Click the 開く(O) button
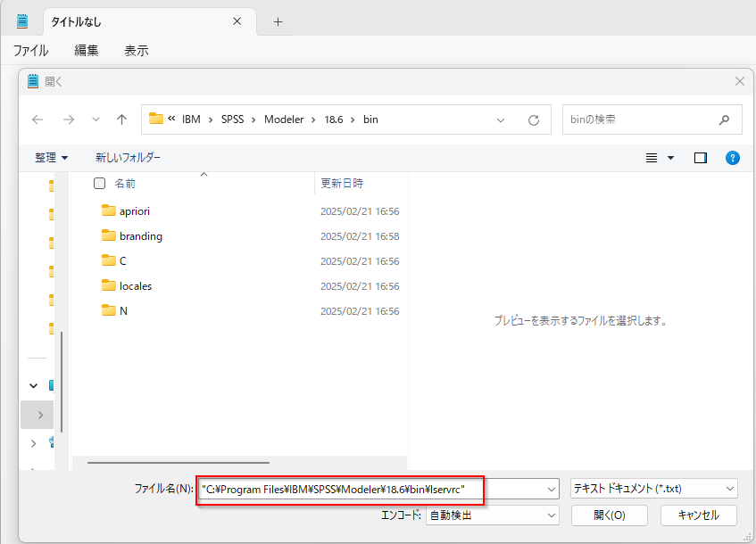This screenshot has height=544, width=756. tap(610, 515)
